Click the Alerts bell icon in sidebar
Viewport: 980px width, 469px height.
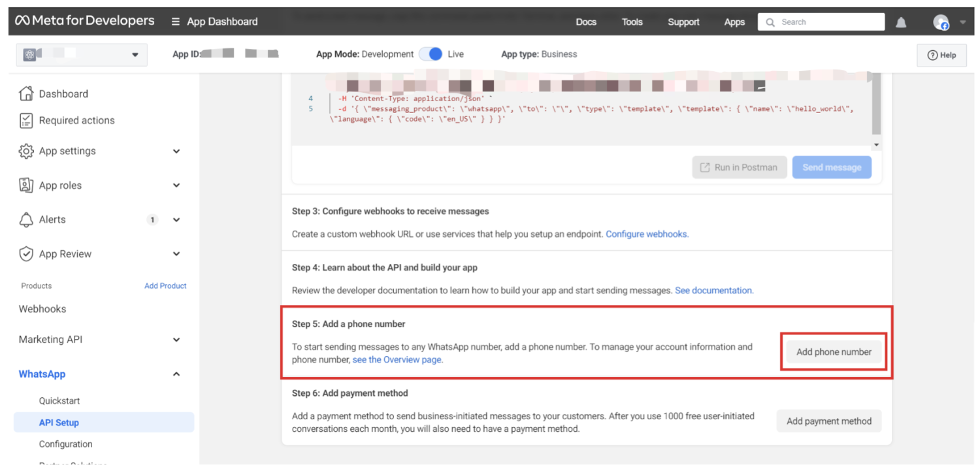point(26,220)
